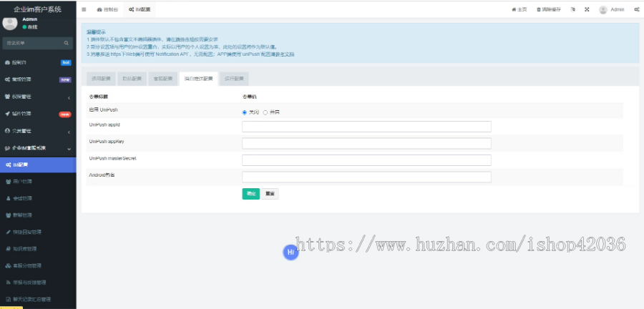The width and height of the screenshot is (644, 309).
Task: Click the red new badge beside 插件管理
Action: 65,114
